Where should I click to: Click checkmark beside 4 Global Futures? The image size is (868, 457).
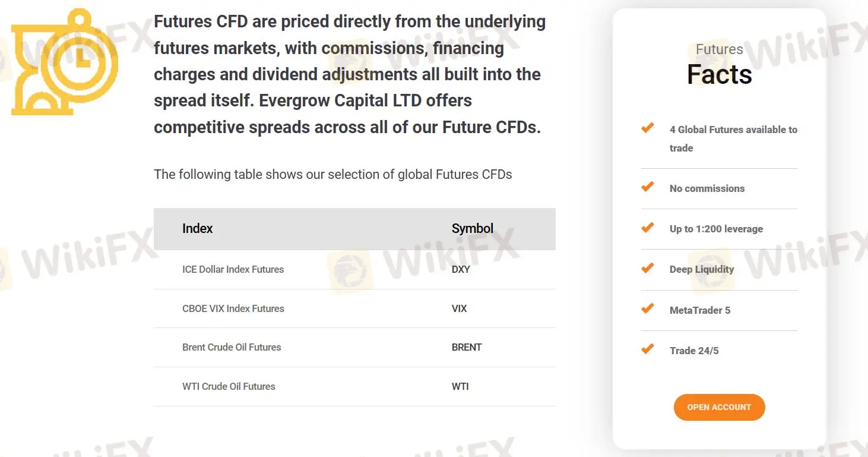(x=648, y=128)
